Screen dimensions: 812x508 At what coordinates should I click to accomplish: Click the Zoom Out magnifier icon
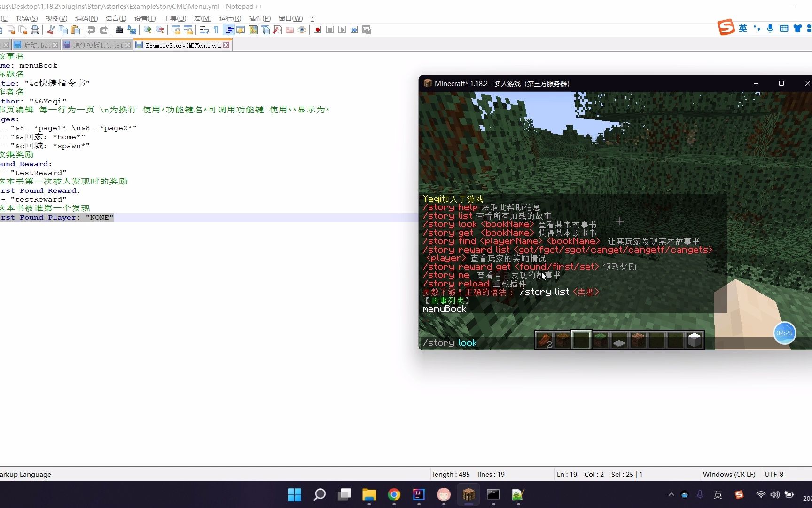click(160, 30)
